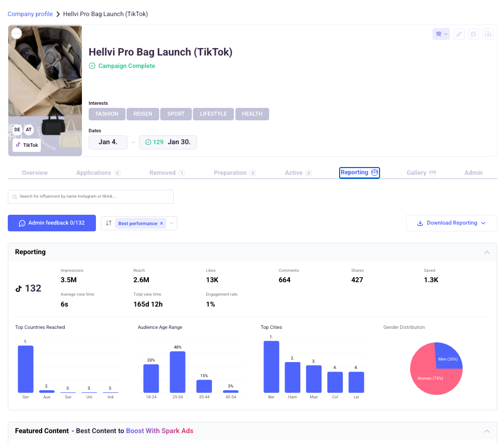This screenshot has width=504, height=443.
Task: Click the brand logo circle on the campaign image
Action: 17,33
